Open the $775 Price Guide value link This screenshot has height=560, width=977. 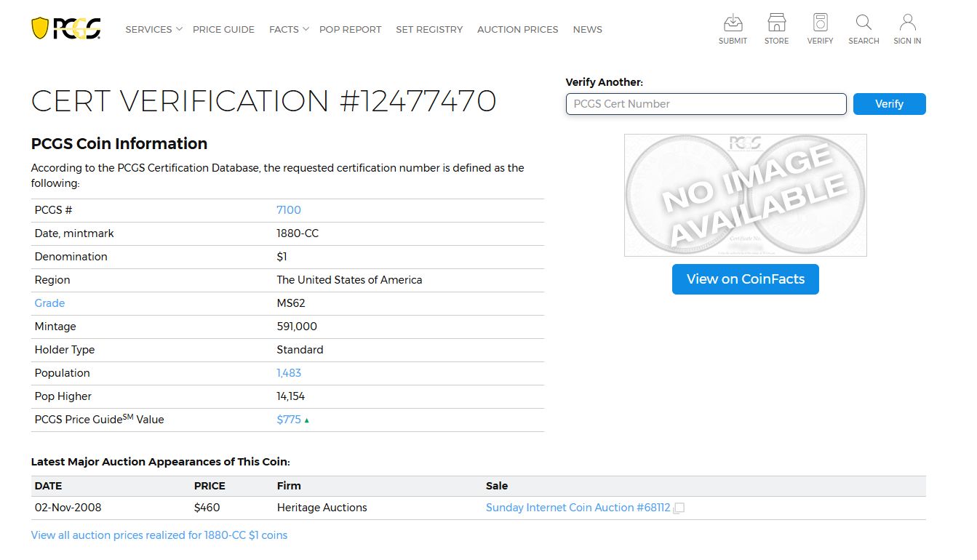(289, 420)
